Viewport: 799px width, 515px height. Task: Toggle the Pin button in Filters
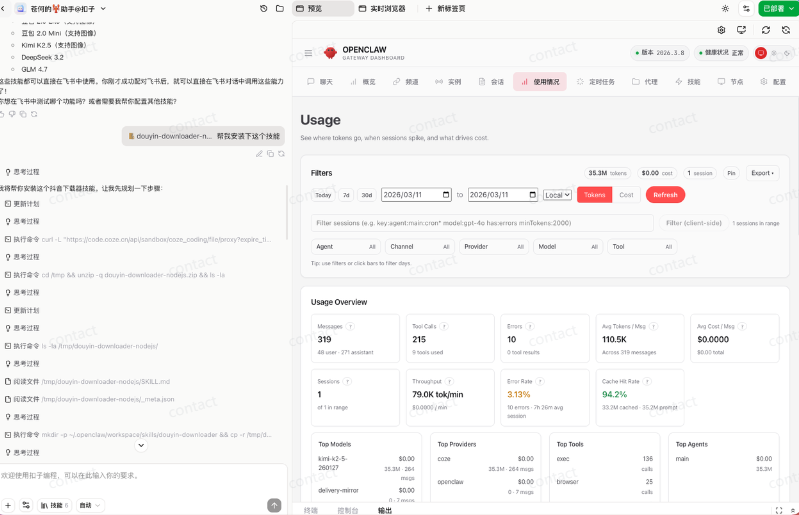pyautogui.click(x=731, y=173)
